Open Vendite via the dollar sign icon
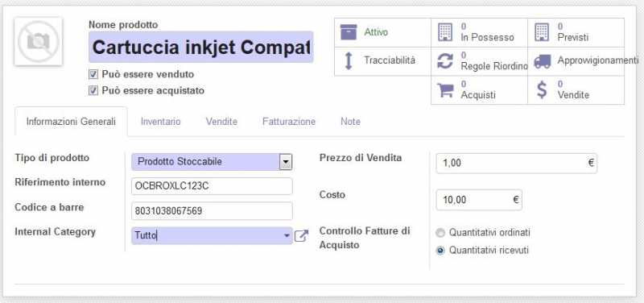 [542, 90]
